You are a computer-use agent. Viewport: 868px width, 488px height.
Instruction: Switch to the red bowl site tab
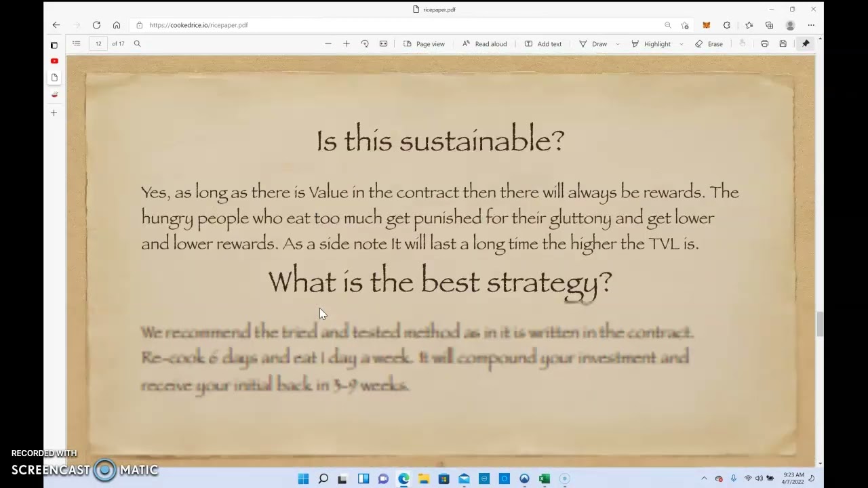[54, 95]
